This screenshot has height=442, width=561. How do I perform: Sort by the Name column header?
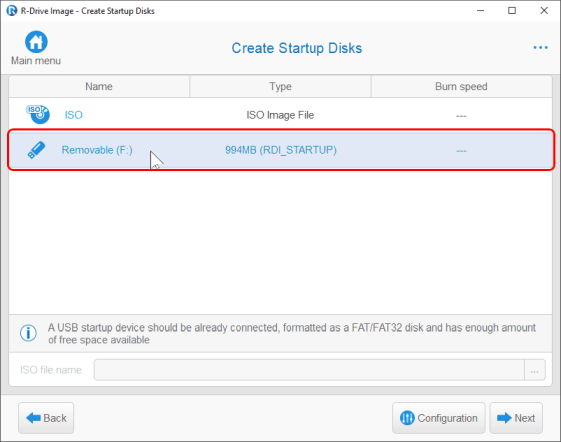[99, 86]
